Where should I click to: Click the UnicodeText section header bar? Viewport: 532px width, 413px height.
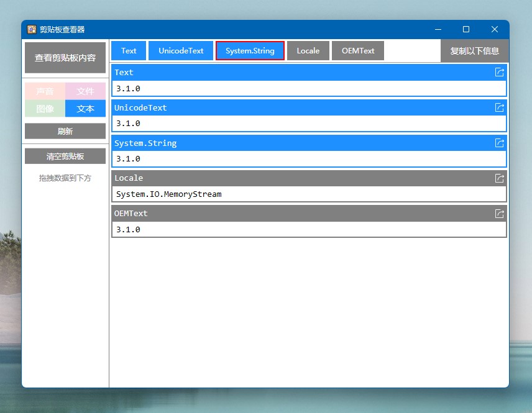point(309,107)
